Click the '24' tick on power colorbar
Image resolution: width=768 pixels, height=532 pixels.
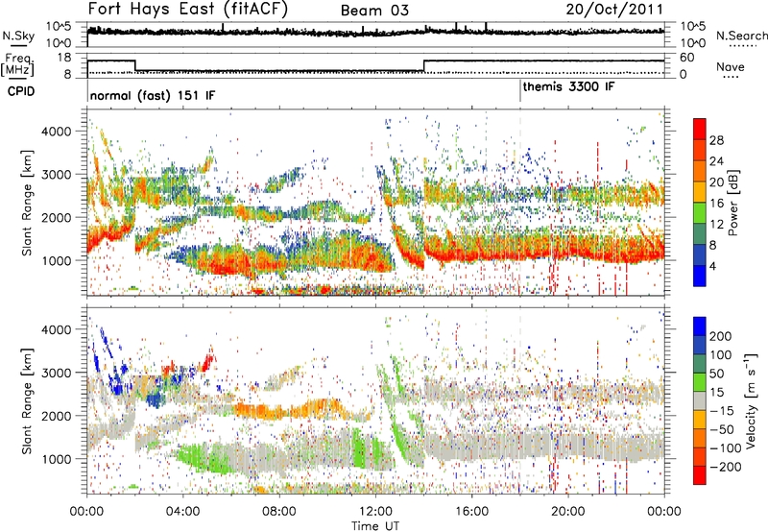click(716, 161)
